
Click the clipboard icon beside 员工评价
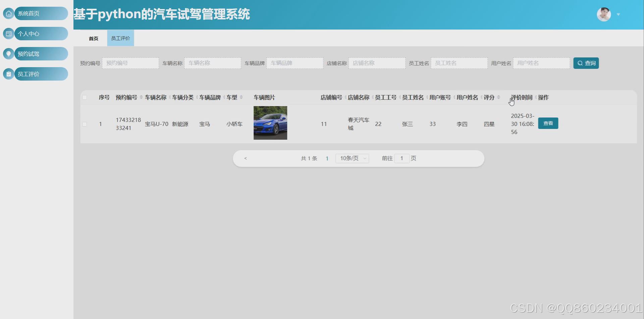click(9, 74)
